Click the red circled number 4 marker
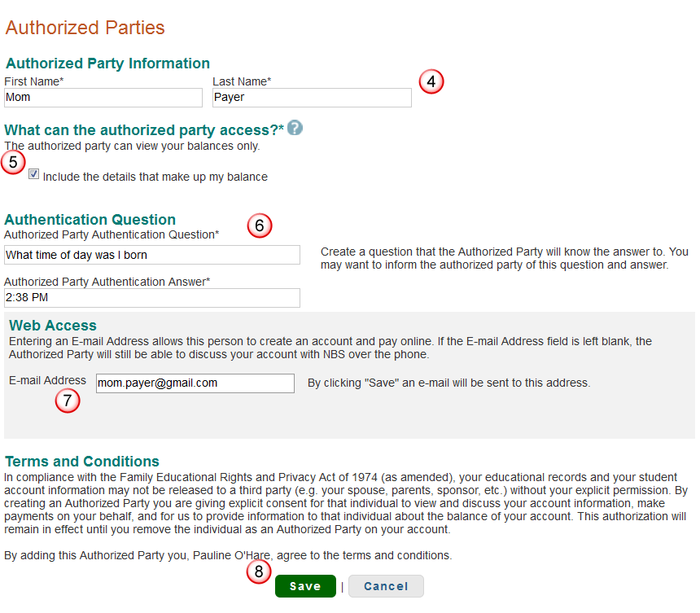Image resolution: width=700 pixels, height=613 pixels. 431,81
